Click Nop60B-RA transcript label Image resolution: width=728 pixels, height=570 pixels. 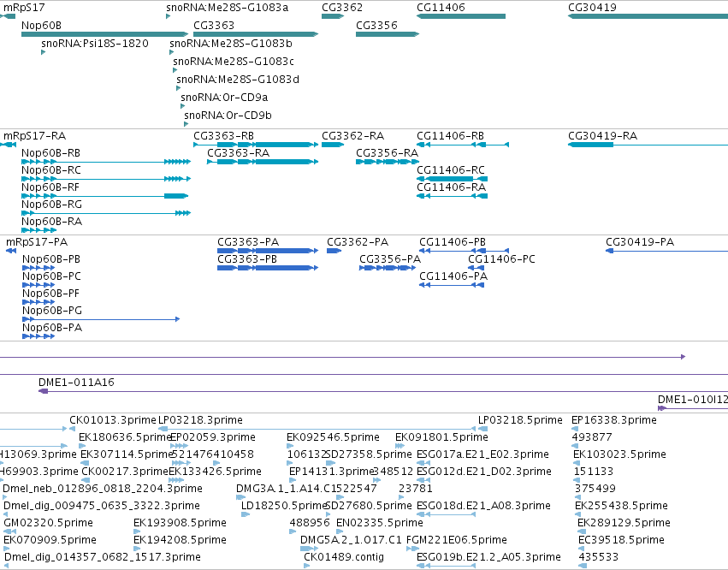tap(51, 221)
